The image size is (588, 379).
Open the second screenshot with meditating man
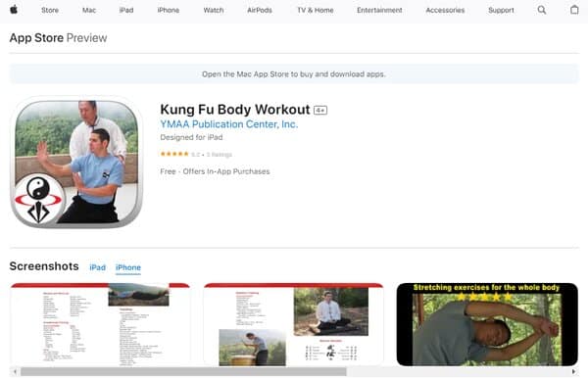pos(294,324)
